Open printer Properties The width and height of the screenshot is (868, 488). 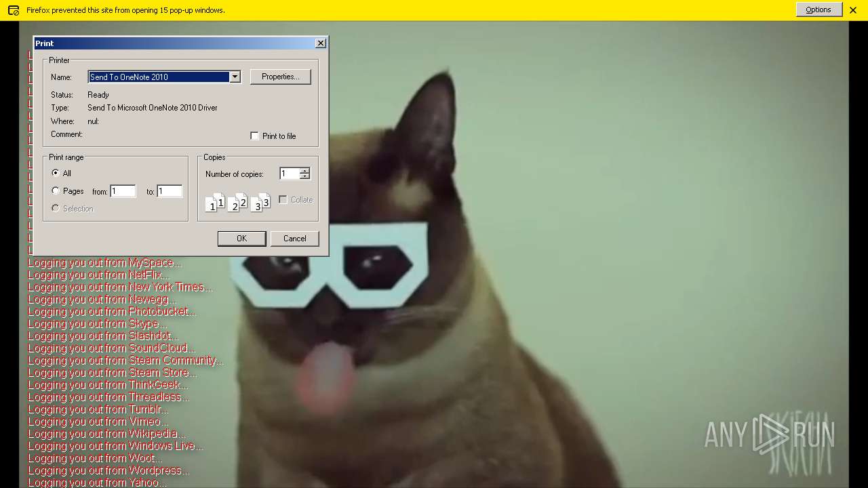(281, 77)
